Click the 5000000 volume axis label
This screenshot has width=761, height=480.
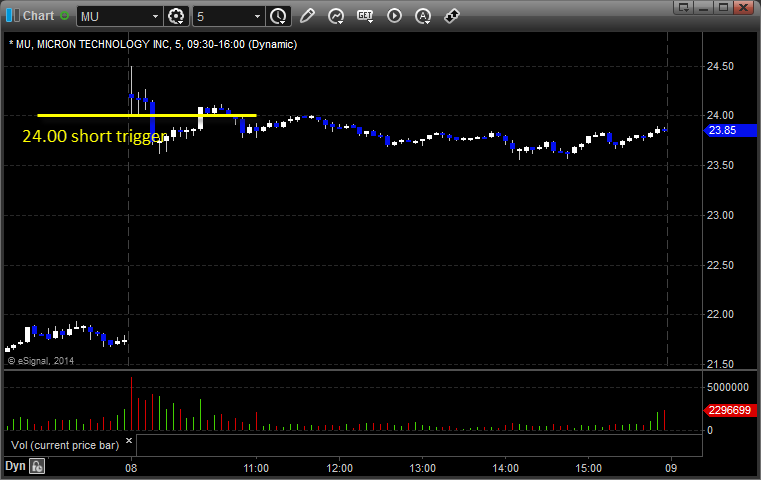tap(728, 387)
